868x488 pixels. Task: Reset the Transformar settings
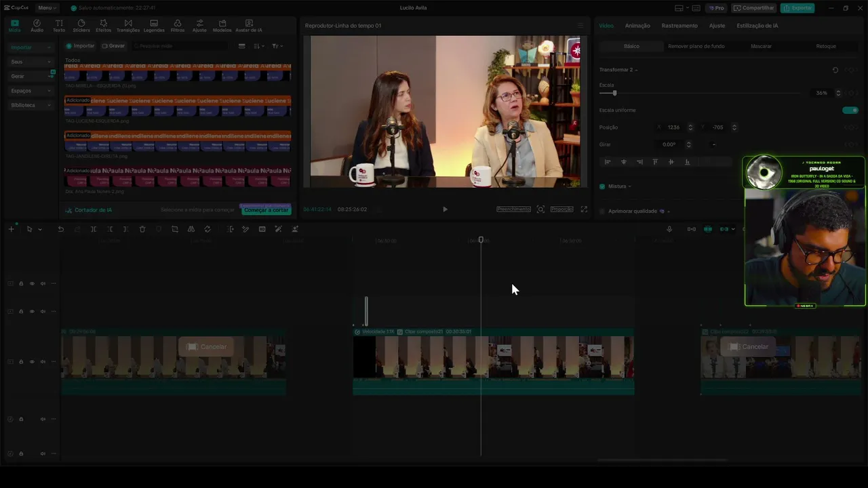[835, 70]
